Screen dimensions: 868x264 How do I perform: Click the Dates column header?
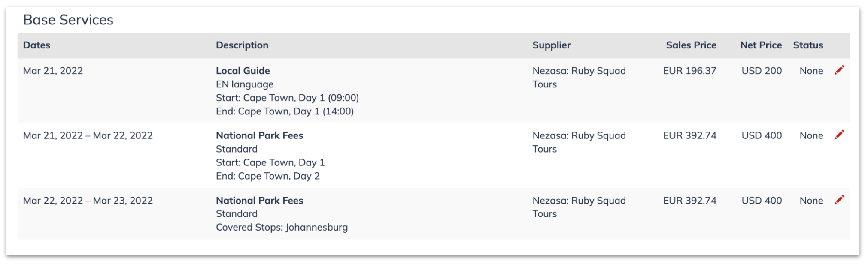coord(36,45)
